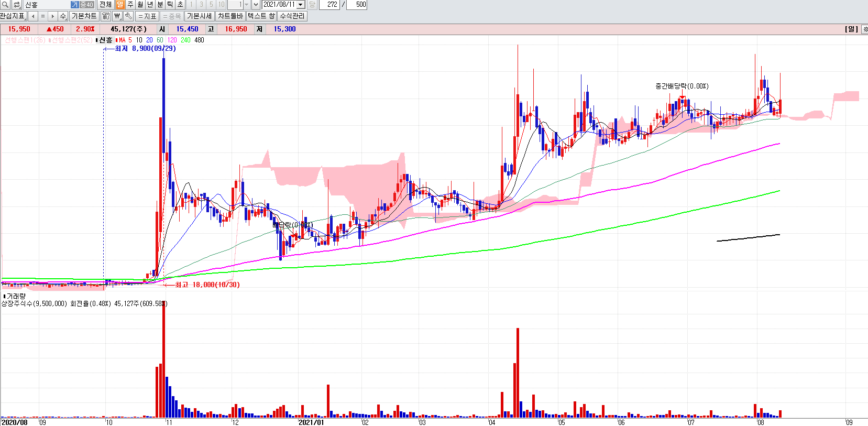
Task: Open the 텍스트 창 window
Action: coord(261,16)
